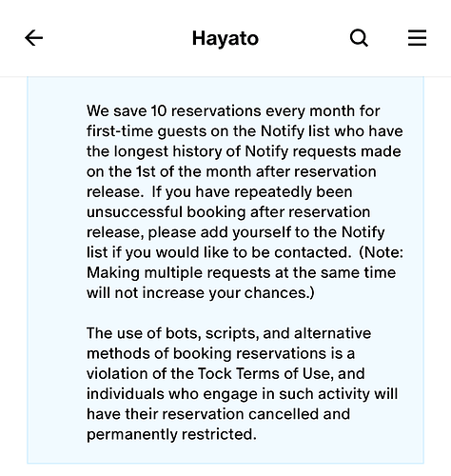Click "have their reservation cancelled and" line
Viewport: 451px width, 476px height.
218,414
